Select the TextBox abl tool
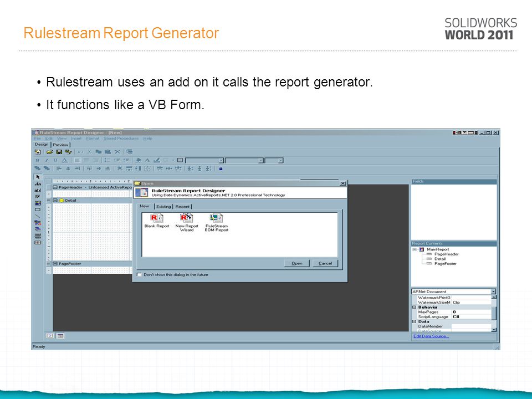 (x=38, y=190)
